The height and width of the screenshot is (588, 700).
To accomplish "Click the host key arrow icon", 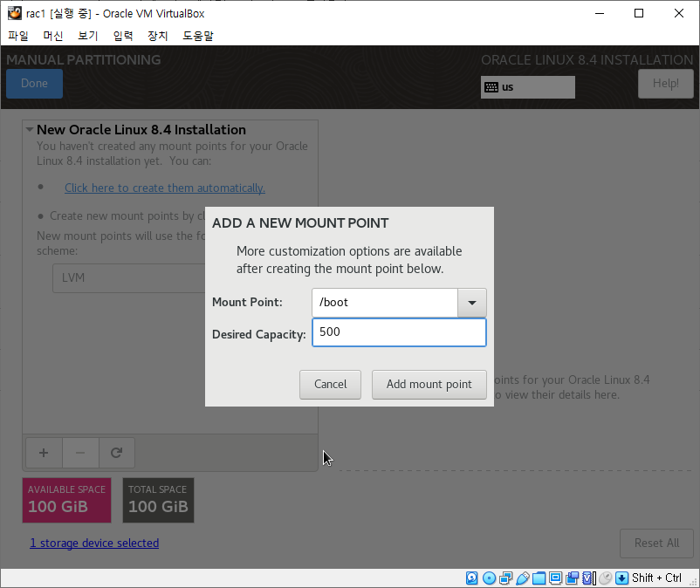I will [x=621, y=578].
